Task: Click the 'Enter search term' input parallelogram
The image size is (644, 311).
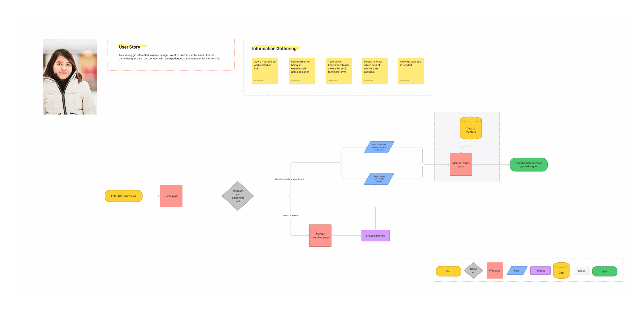Action: click(x=379, y=147)
